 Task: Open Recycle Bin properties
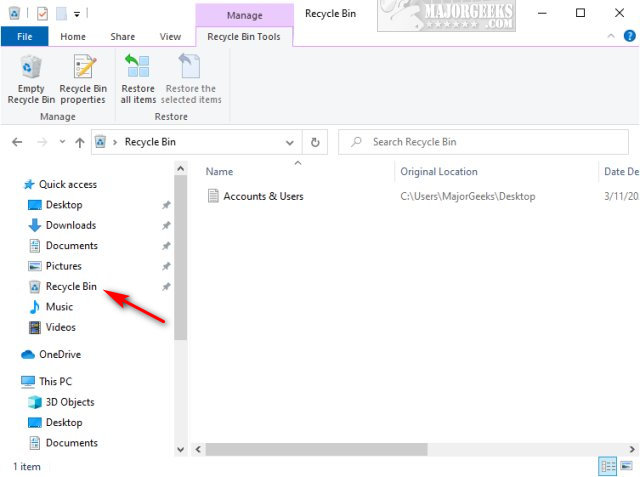pyautogui.click(x=83, y=80)
